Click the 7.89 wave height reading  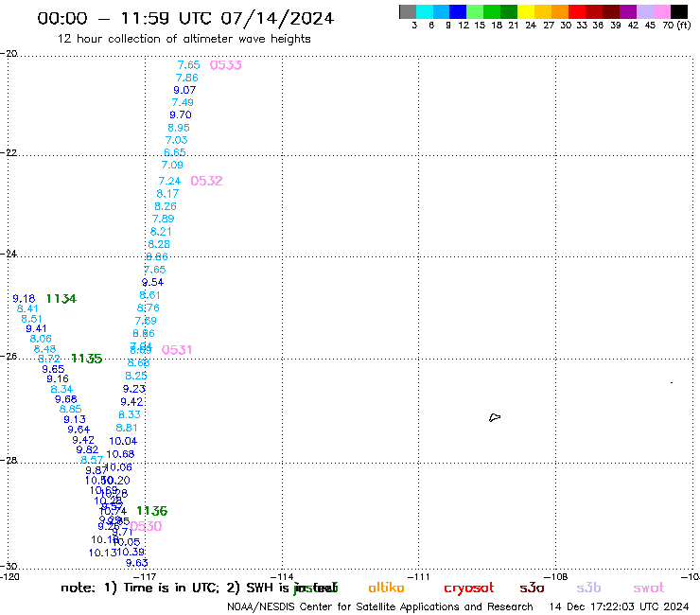click(163, 219)
